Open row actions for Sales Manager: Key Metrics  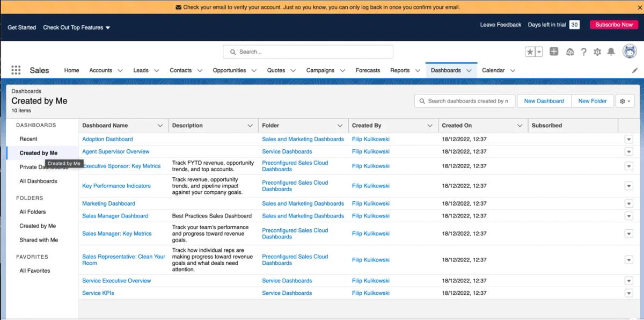pos(629,234)
